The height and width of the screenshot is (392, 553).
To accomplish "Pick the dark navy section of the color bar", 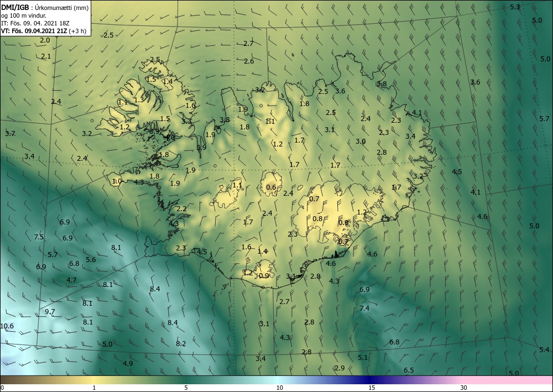I will [x=371, y=380].
